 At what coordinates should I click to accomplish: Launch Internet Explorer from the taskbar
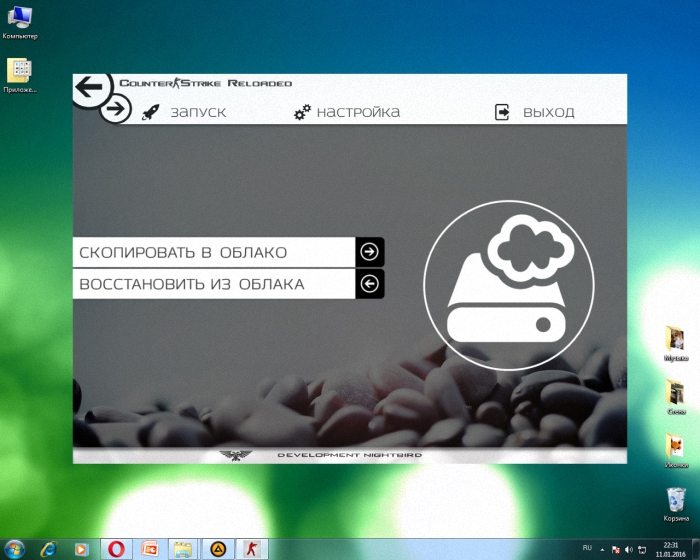pos(48,549)
